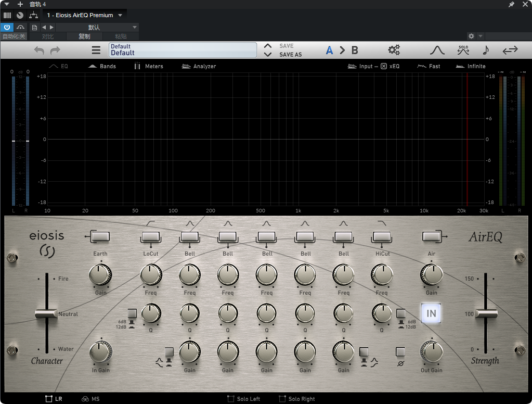The height and width of the screenshot is (404, 532).
Task: Select MS channel mode
Action: (90, 399)
